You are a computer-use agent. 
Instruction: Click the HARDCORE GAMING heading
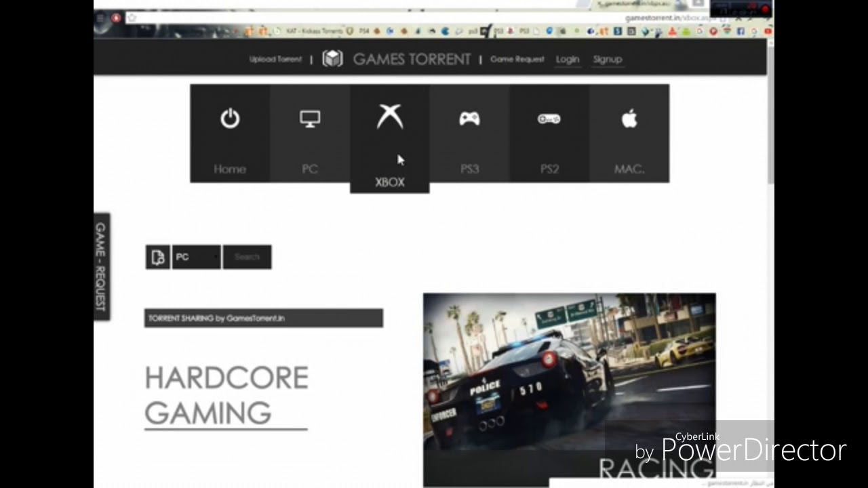[x=226, y=396]
